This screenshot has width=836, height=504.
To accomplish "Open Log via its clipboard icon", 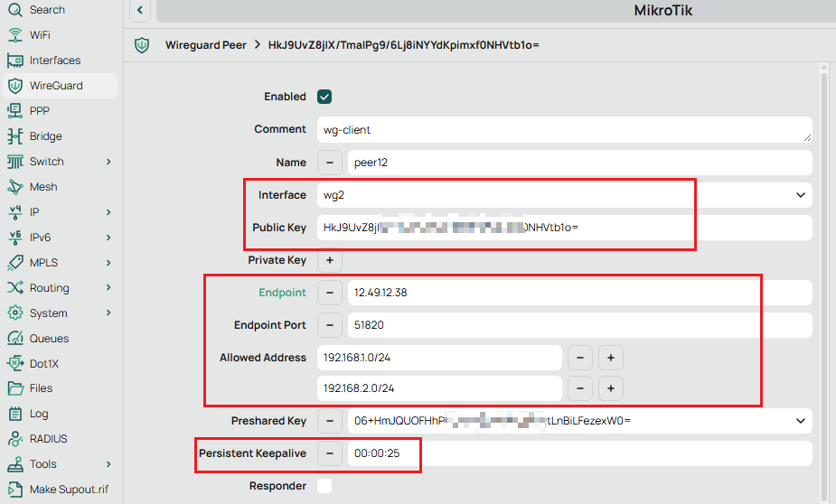I will pos(15,414).
